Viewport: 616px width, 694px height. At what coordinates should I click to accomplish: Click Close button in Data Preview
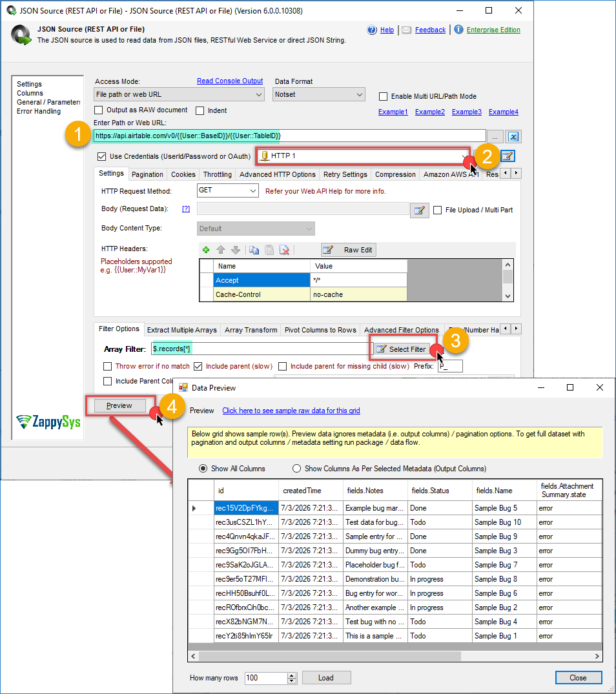click(x=579, y=678)
